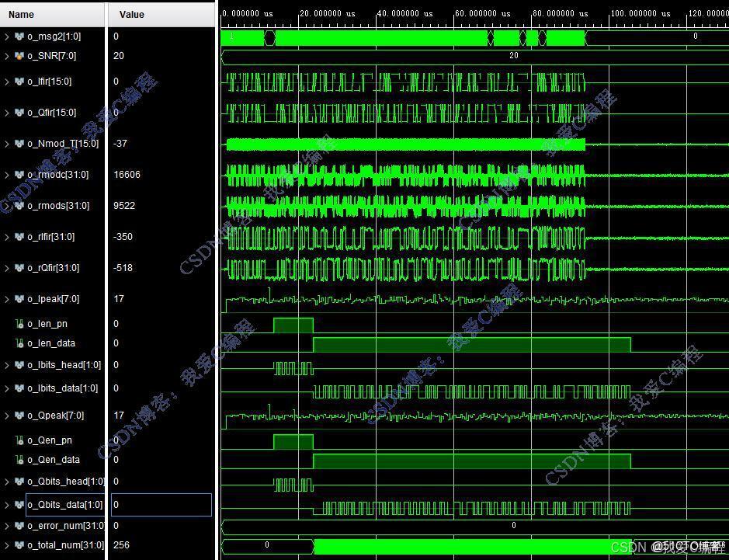This screenshot has height=560, width=729.
Task: Select the o_Qbits_head[1:0] signal name
Action: (x=65, y=482)
